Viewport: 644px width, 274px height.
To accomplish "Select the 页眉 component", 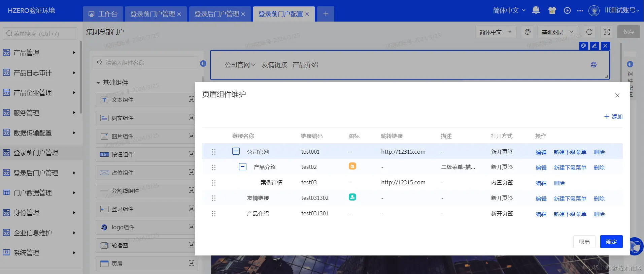I will coord(147,264).
